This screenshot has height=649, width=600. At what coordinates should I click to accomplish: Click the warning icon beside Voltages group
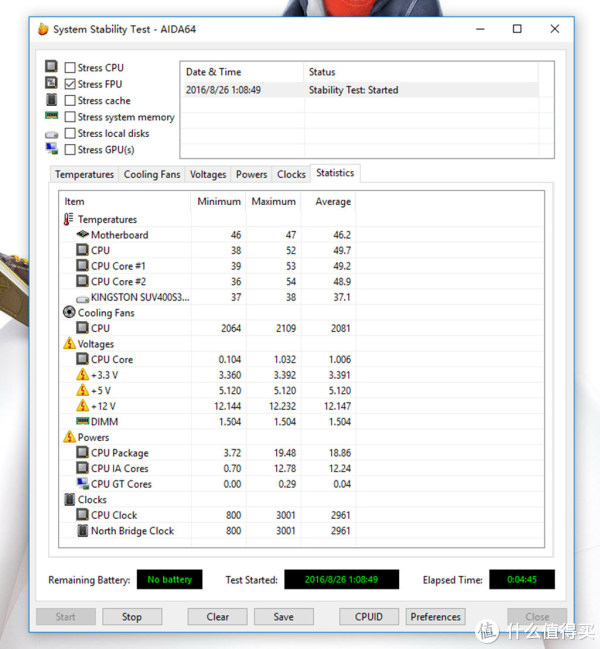coord(69,344)
